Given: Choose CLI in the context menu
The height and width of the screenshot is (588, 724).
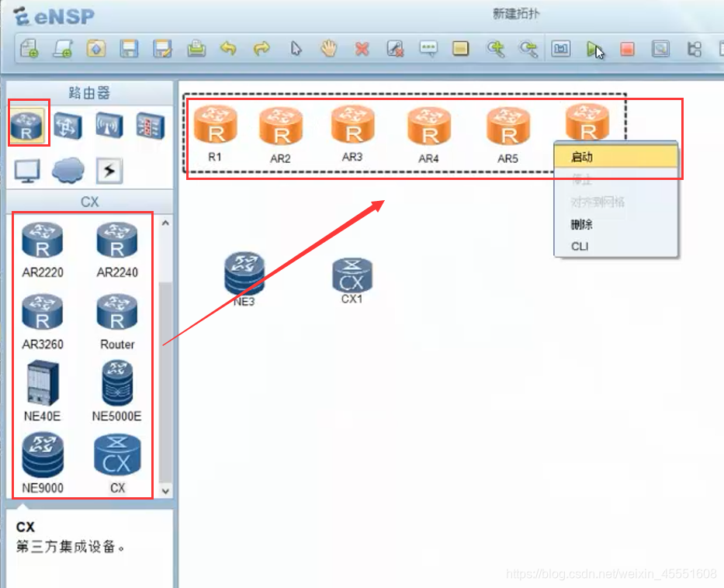Looking at the screenshot, I should coord(616,247).
